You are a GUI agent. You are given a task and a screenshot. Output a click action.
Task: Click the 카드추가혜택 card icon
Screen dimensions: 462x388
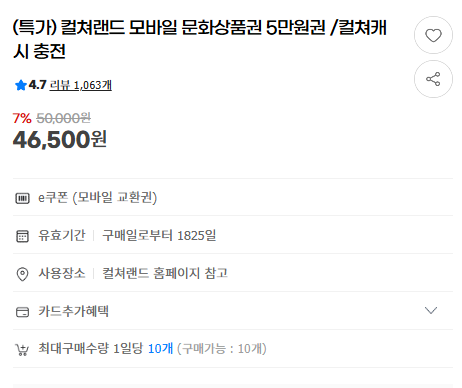(x=22, y=312)
